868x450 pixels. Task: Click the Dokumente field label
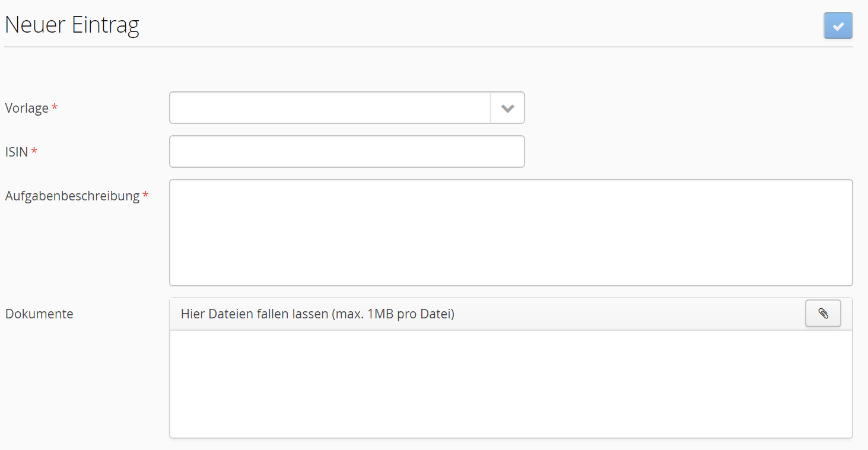tap(39, 314)
